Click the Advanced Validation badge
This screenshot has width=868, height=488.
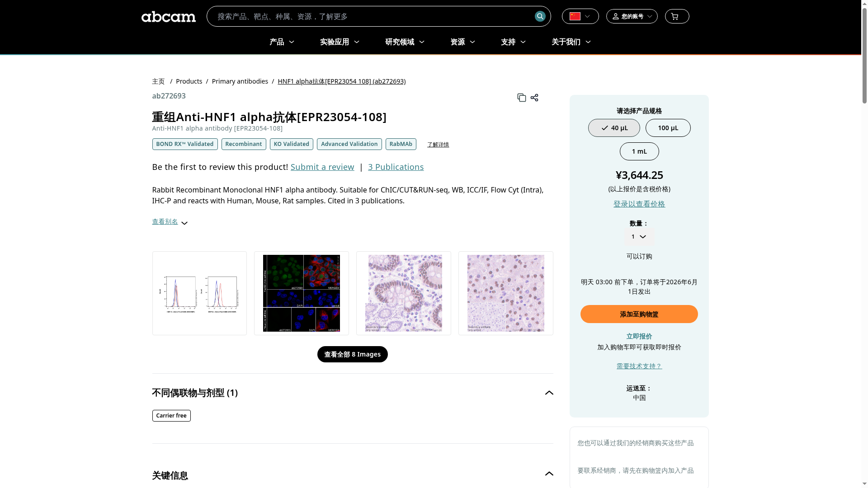click(349, 144)
